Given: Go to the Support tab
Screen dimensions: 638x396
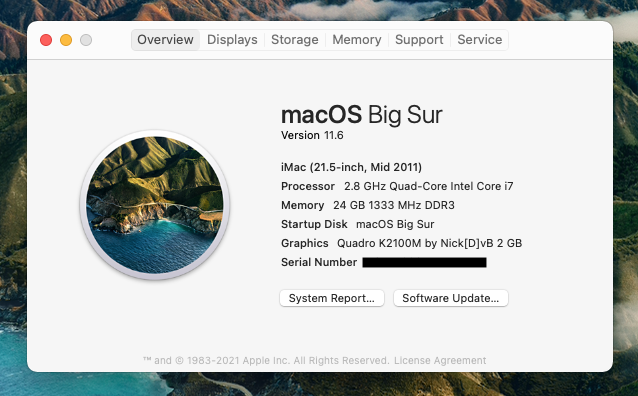Looking at the screenshot, I should click(419, 40).
